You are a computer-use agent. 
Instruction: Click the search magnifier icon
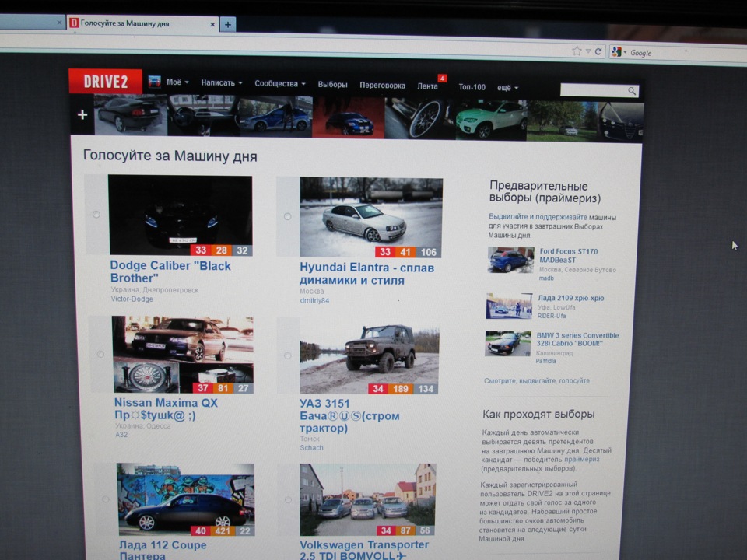tap(632, 90)
